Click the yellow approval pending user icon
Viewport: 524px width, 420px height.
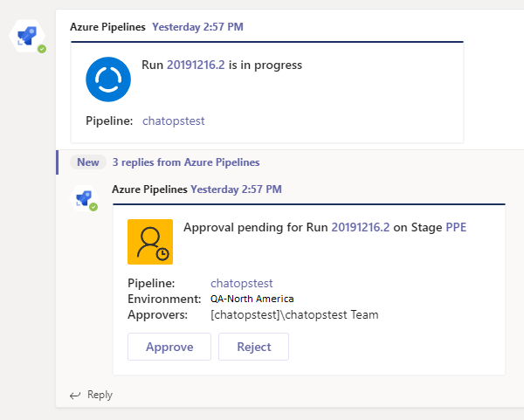tap(150, 242)
